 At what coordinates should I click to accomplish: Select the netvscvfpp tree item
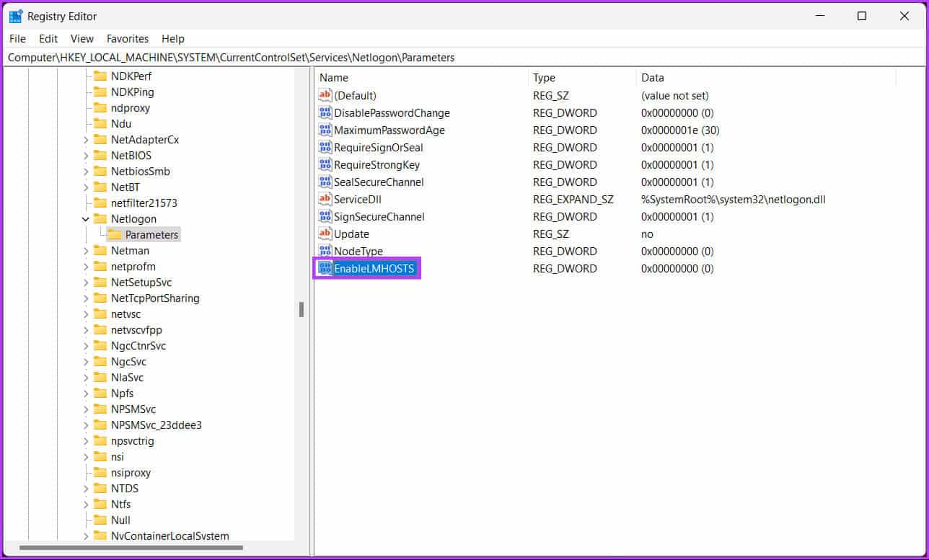click(x=136, y=330)
